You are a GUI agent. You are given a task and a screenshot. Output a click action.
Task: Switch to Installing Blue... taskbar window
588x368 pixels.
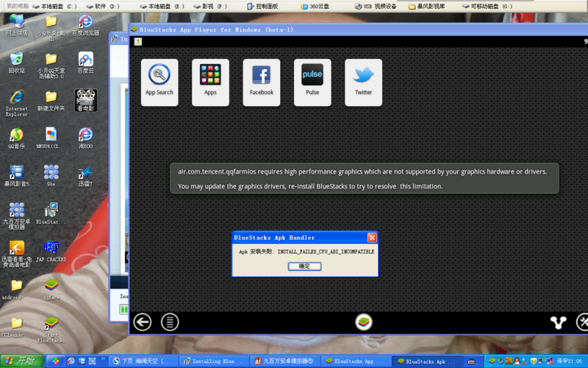214,361
